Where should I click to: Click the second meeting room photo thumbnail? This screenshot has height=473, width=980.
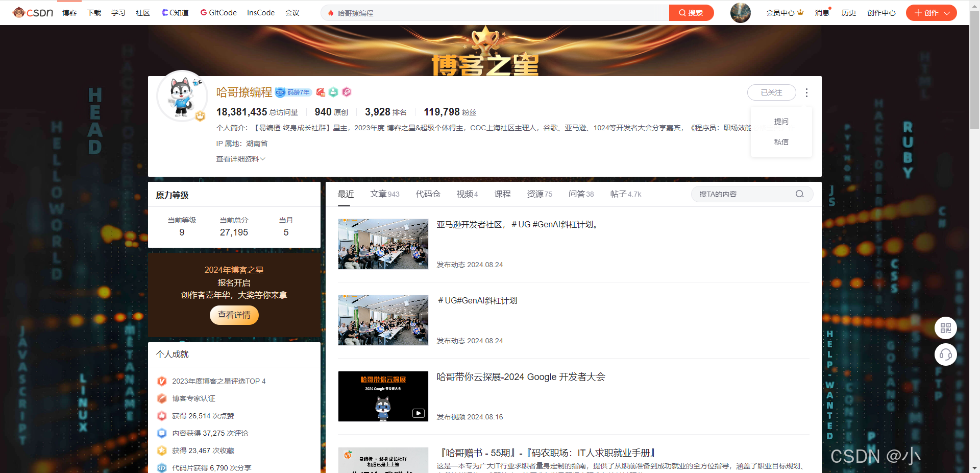[x=383, y=320]
